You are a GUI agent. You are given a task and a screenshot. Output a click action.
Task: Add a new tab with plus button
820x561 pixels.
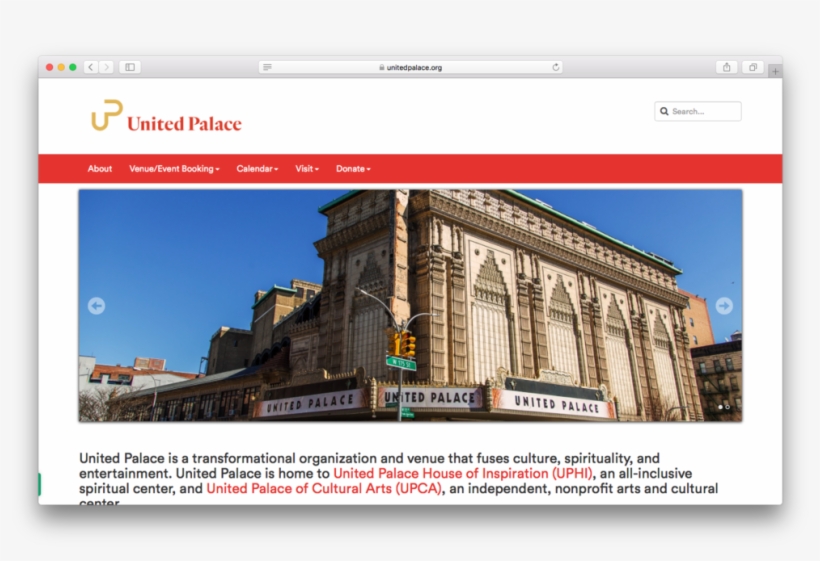click(775, 71)
